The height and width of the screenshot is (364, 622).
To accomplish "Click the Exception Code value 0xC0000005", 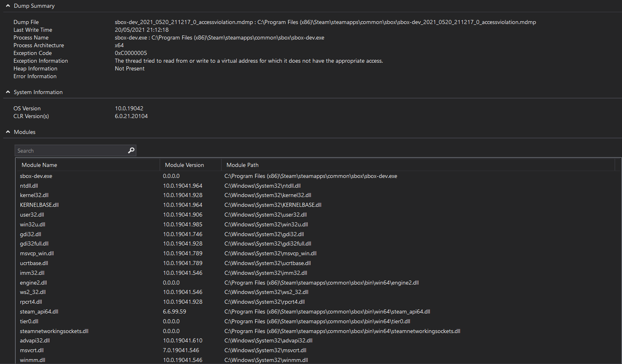I will 131,53.
